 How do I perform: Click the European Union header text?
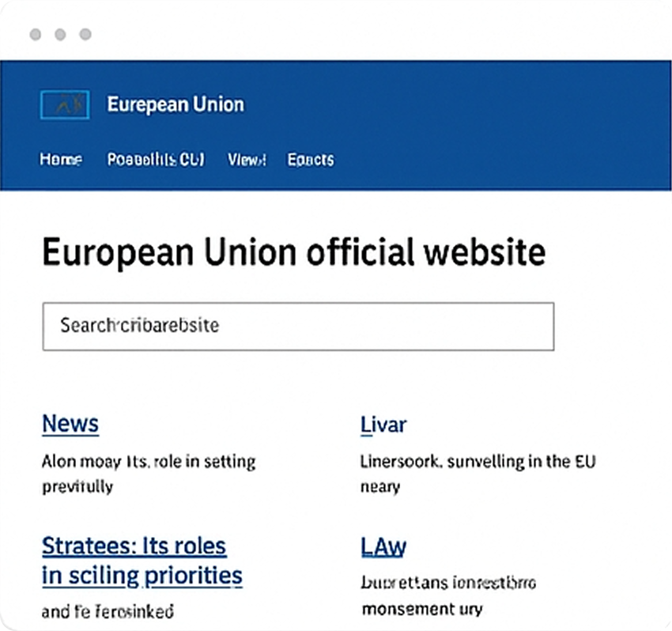(x=176, y=104)
